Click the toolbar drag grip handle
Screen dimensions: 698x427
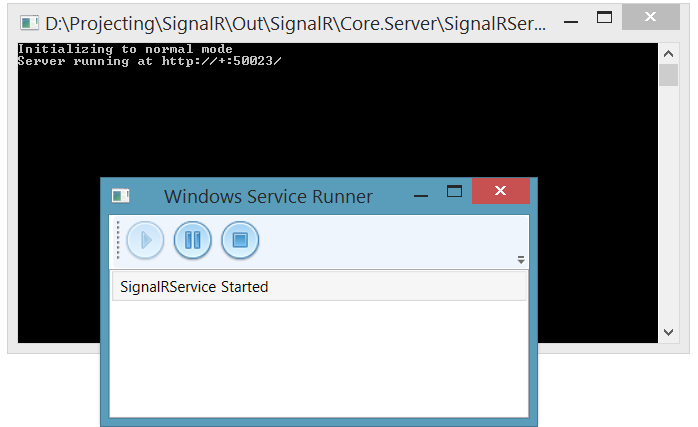118,240
